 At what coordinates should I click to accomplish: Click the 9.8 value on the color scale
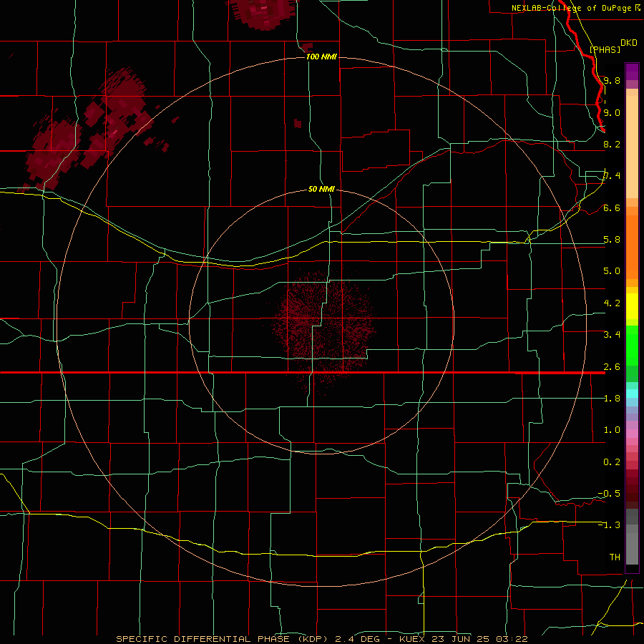coord(612,80)
